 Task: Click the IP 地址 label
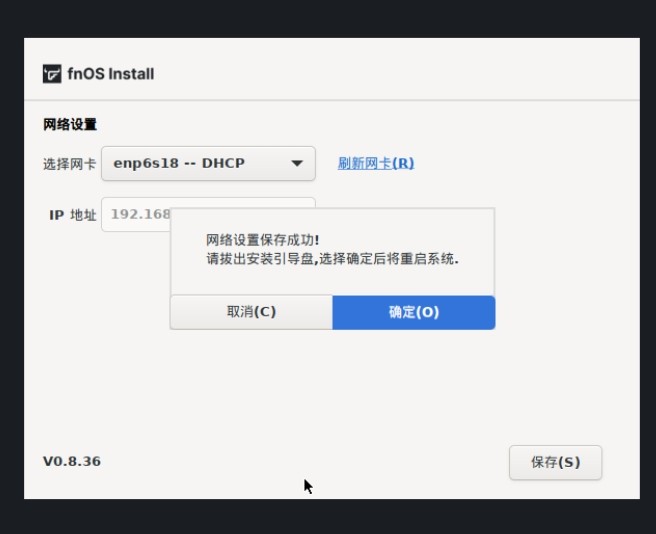[73, 215]
